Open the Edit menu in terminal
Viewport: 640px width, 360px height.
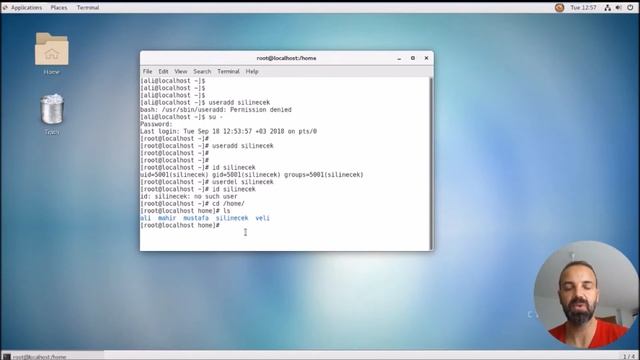pyautogui.click(x=163, y=71)
